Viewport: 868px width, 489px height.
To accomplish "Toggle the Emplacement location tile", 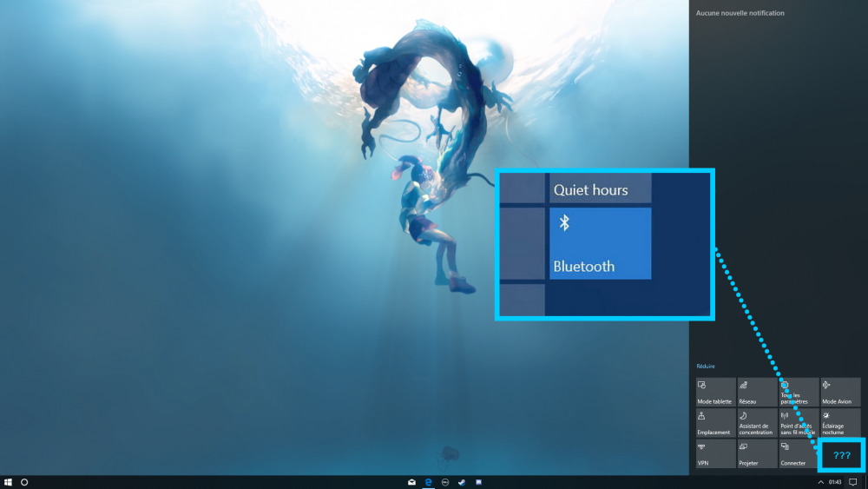I will 715,422.
